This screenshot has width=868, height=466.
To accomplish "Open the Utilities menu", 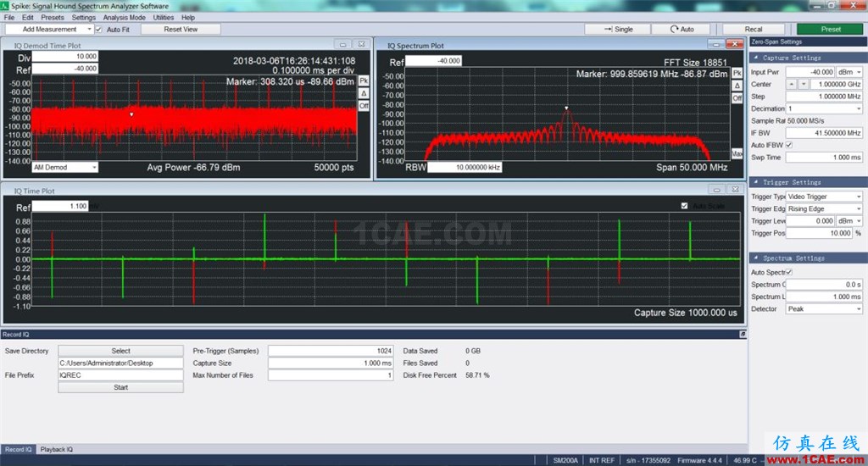I will pyautogui.click(x=164, y=17).
